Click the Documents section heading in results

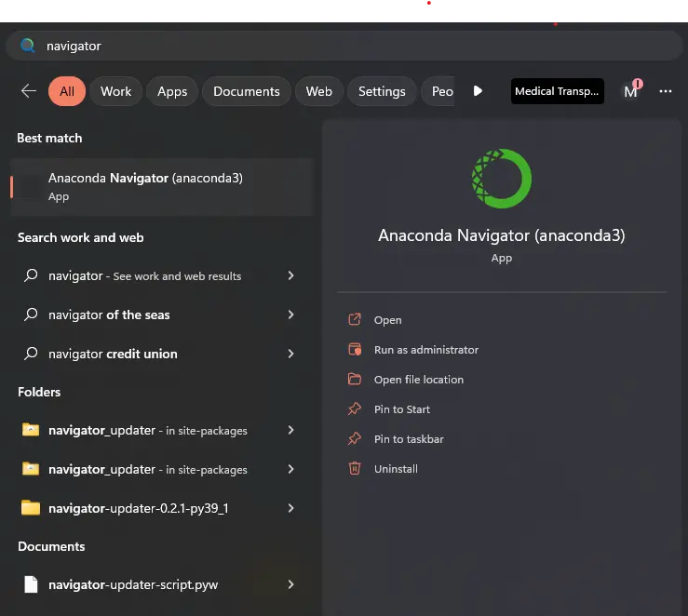51,547
